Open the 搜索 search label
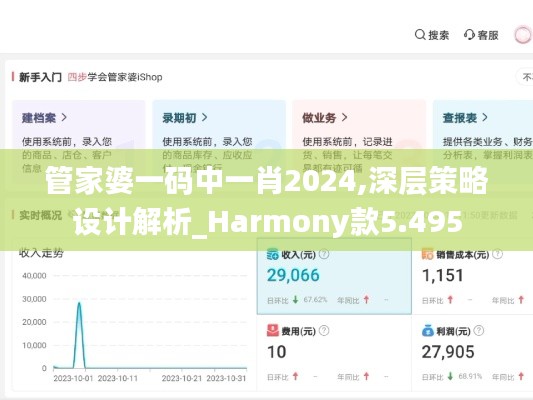 439,35
